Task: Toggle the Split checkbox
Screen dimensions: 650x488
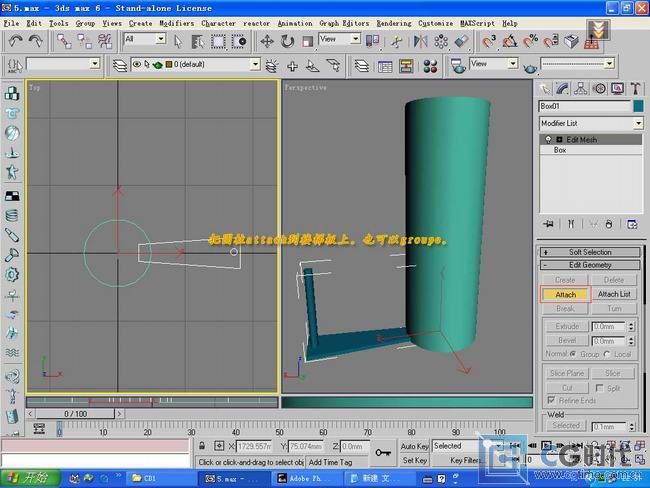Action: point(599,388)
